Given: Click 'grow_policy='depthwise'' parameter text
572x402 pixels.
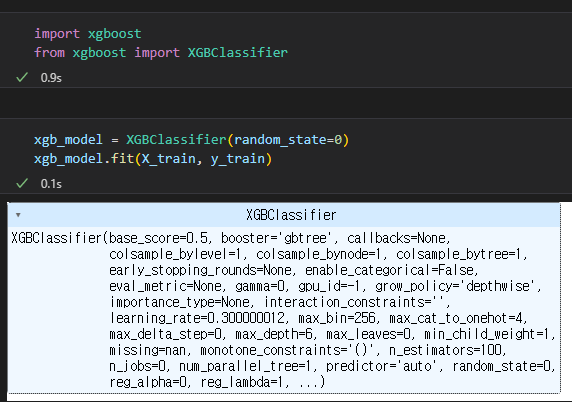Looking at the screenshot, I should pos(455,286).
